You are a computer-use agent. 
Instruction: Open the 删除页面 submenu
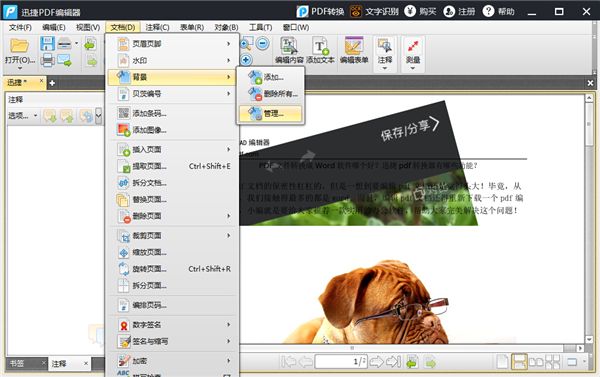pos(172,216)
